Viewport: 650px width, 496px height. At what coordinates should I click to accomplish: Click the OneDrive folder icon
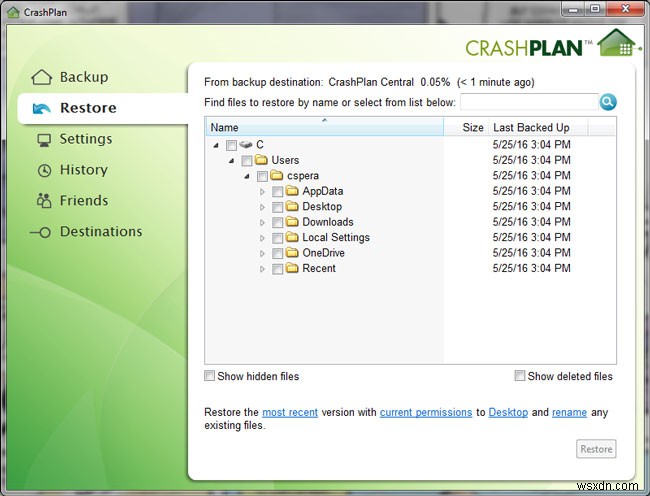coord(292,252)
